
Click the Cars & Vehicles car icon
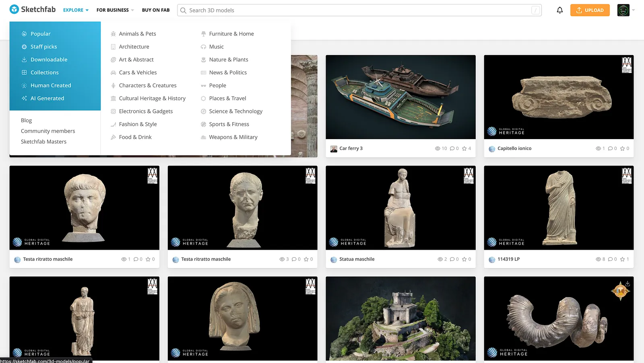pyautogui.click(x=113, y=72)
